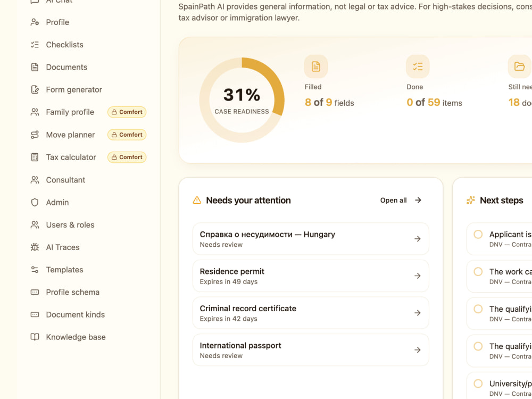Open Users & roles

pyautogui.click(x=70, y=225)
